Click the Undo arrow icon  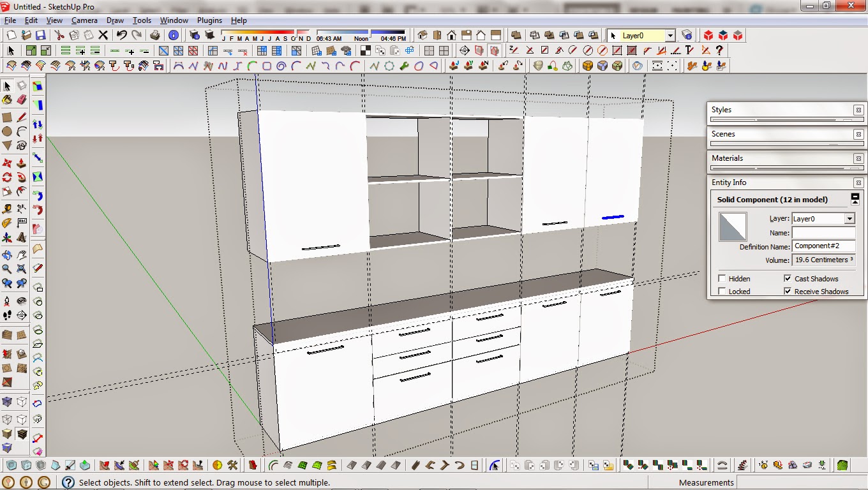coord(121,35)
